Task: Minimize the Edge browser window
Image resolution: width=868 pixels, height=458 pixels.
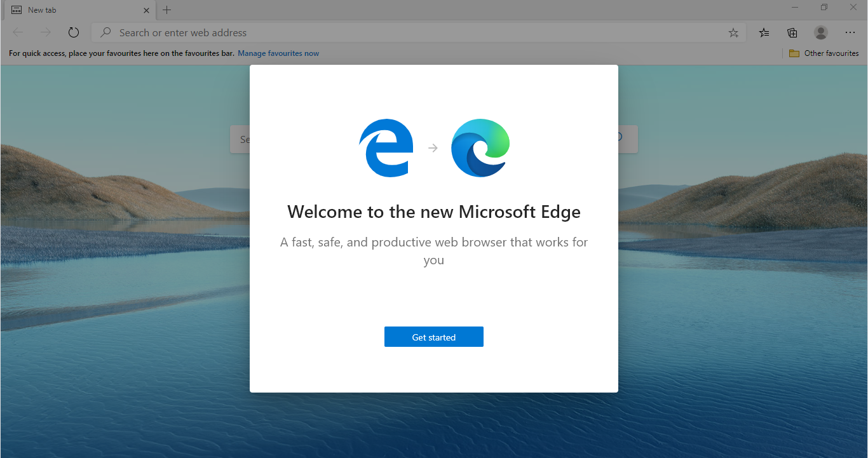Action: coord(795,8)
